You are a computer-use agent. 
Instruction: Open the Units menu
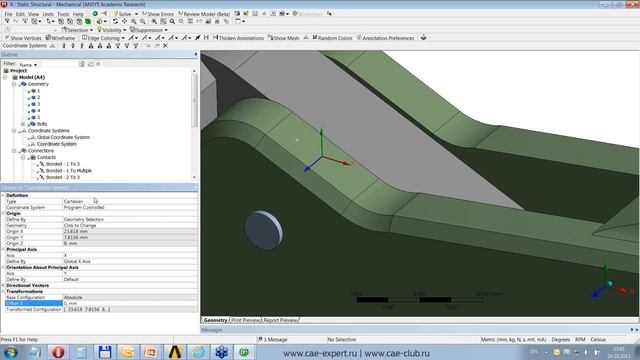pos(48,14)
